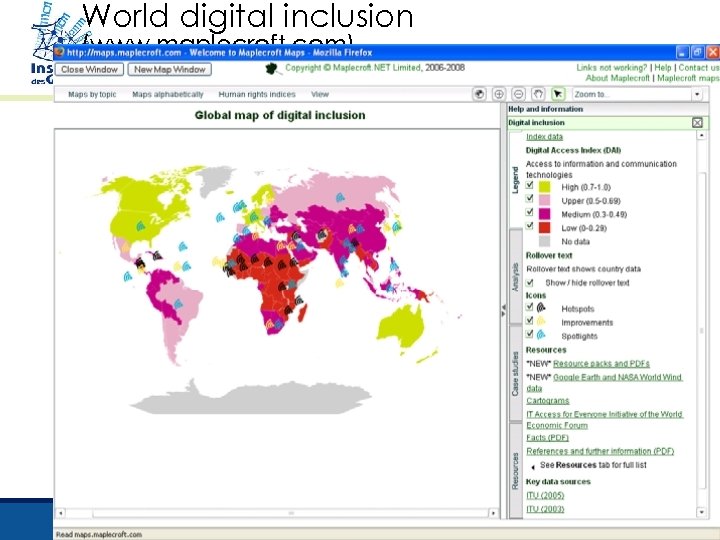The height and width of the screenshot is (540, 720).
Task: Click the Spotlights icon in legend
Action: (541, 335)
